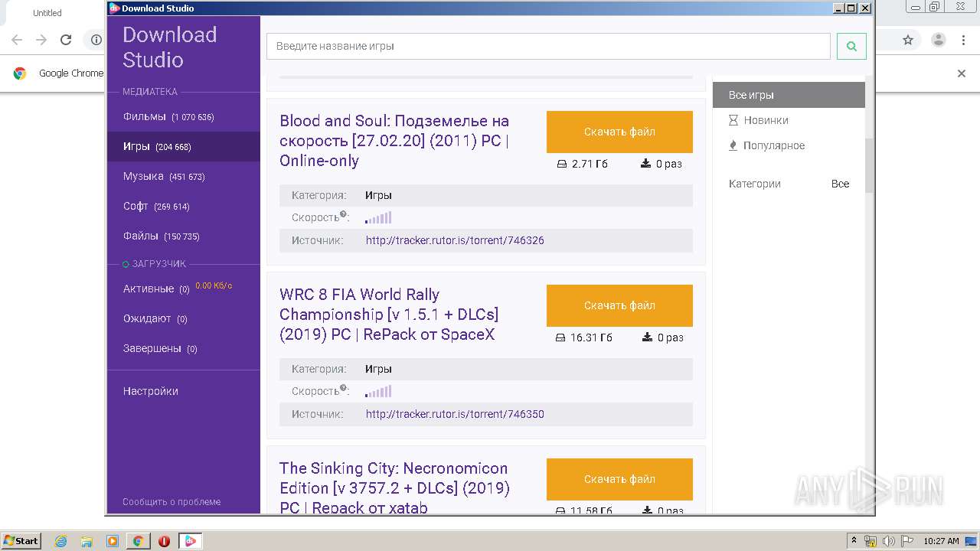Close the Chrome info bar

pyautogui.click(x=962, y=73)
